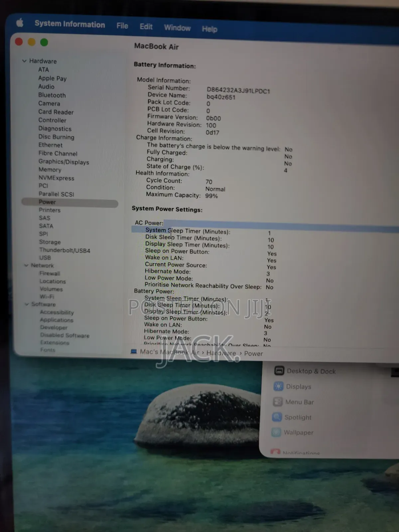Select SPI in the sidebar

point(44,234)
